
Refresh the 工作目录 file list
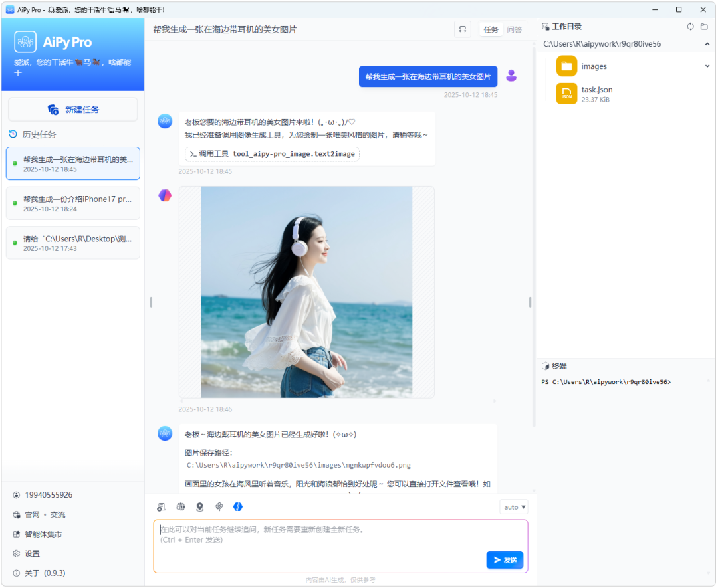point(690,27)
